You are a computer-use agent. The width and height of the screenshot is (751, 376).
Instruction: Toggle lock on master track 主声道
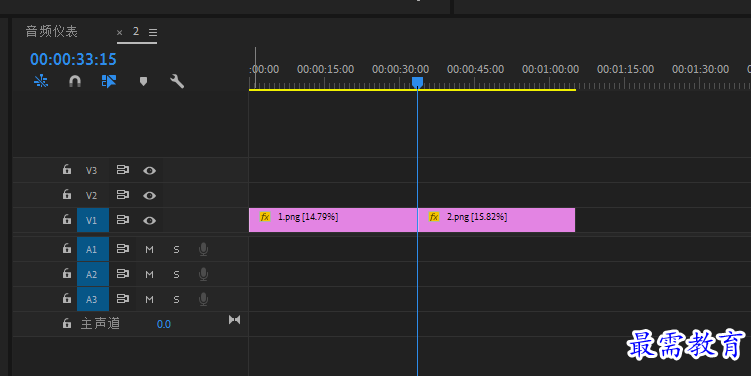67,323
